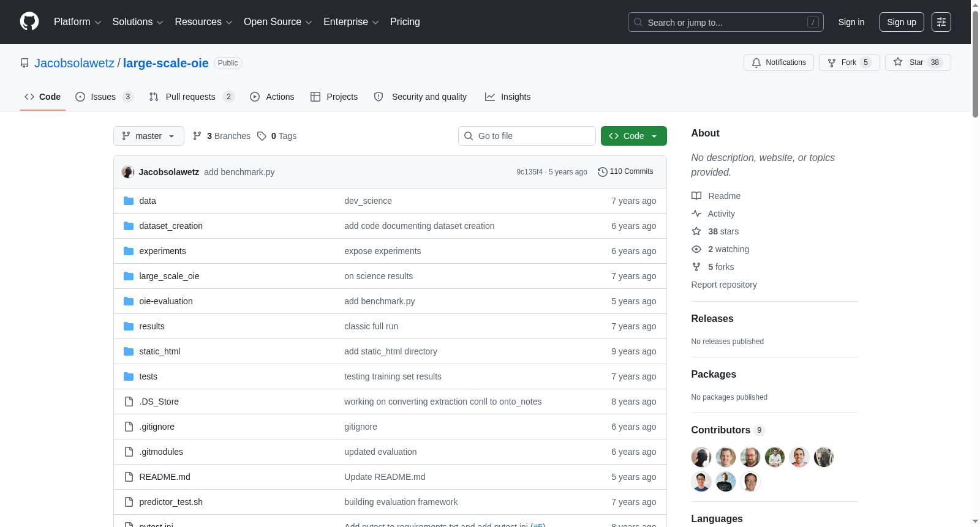
Task: Go to the GitHub homepage logo
Action: [x=29, y=22]
